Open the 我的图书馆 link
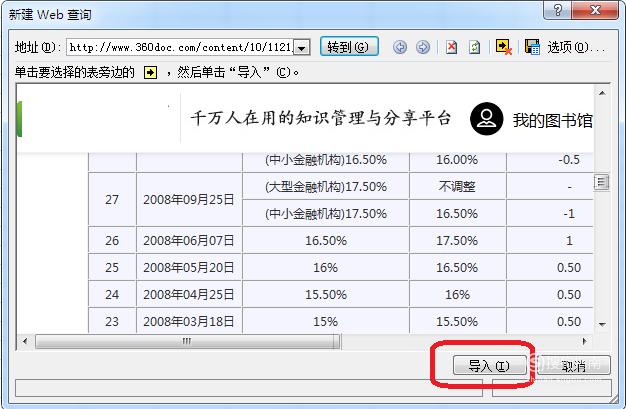Viewport: 626px width, 409px height. (x=553, y=120)
